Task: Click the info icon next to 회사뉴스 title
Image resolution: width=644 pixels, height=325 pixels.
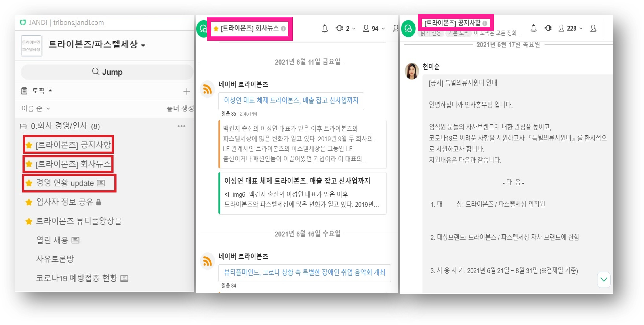Action: pos(283,29)
